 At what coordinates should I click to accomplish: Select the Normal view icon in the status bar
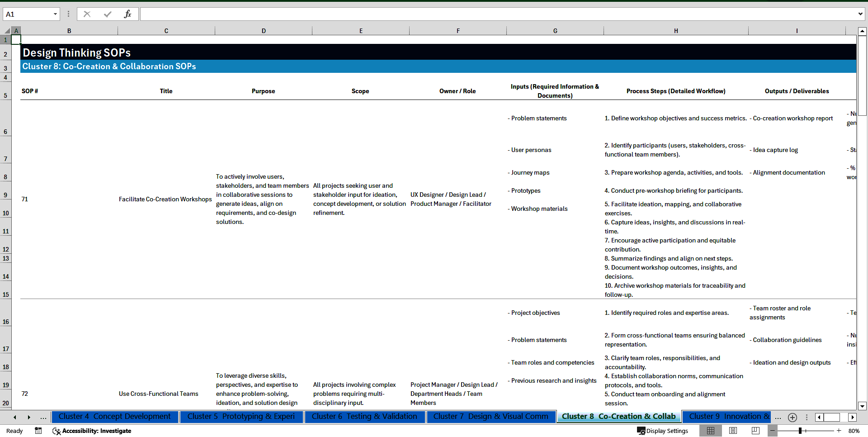click(711, 431)
